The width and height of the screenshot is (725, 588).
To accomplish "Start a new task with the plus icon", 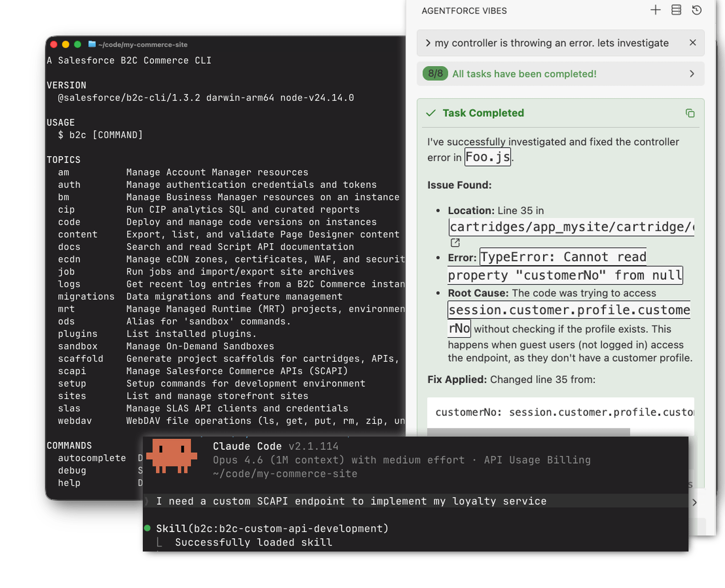I will tap(655, 10).
